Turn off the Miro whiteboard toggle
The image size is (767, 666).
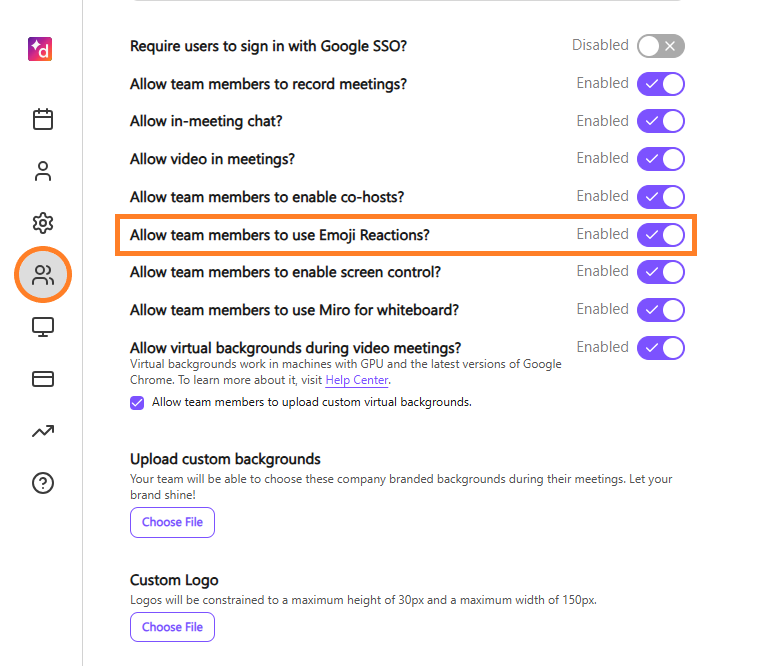pyautogui.click(x=661, y=310)
